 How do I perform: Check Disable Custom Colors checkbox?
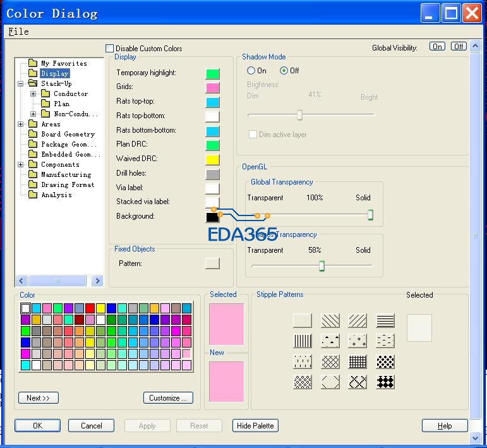[109, 49]
